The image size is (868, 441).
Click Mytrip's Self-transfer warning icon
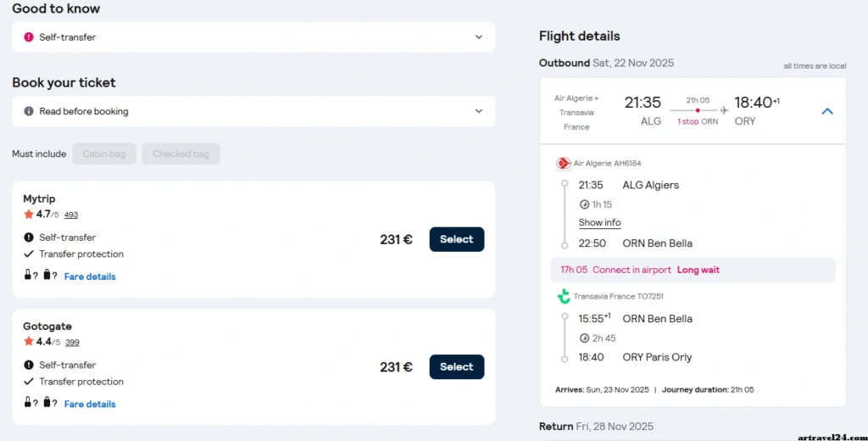coord(29,237)
